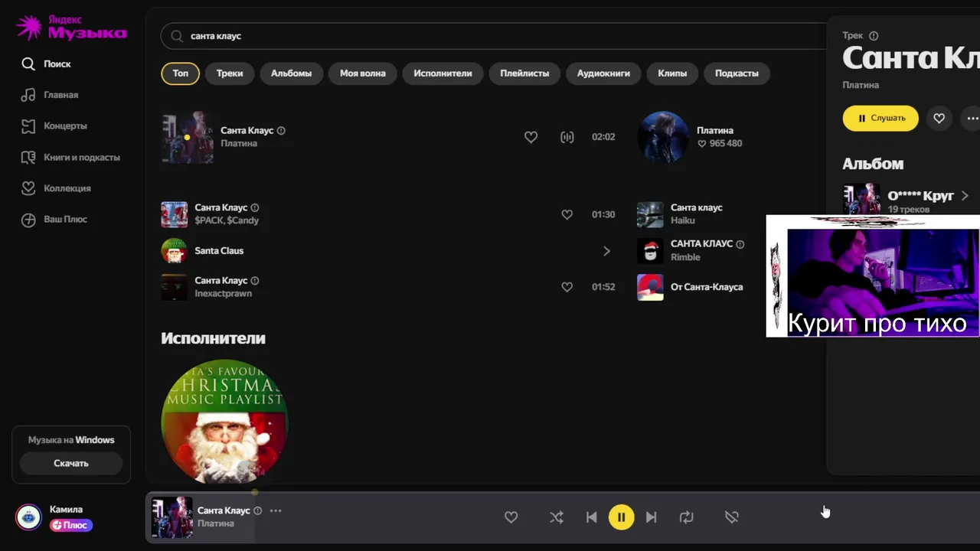980x551 pixels.
Task: Click the 965 480 likes count
Action: (719, 144)
